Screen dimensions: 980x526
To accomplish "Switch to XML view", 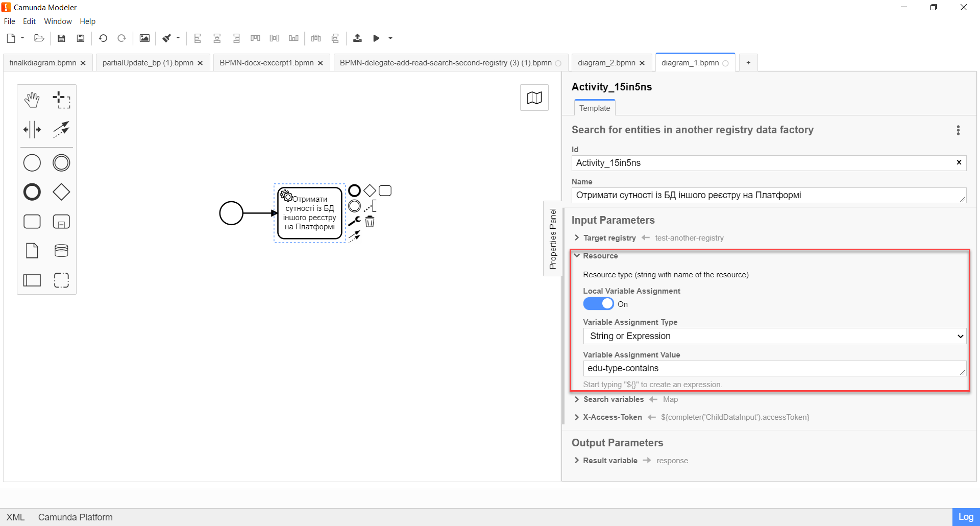I will click(x=15, y=517).
